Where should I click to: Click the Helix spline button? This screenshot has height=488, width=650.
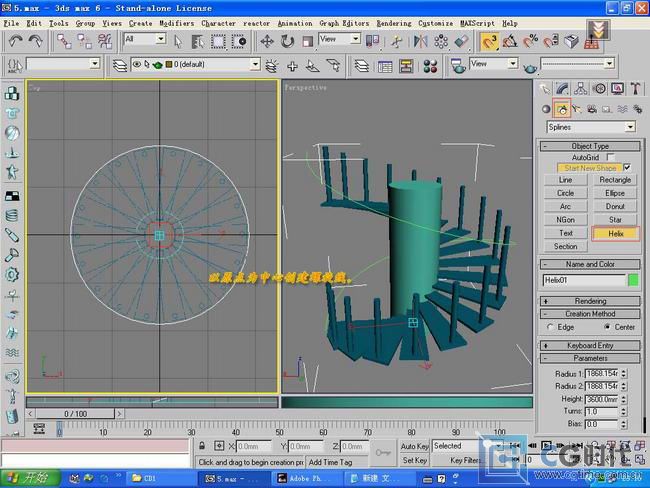(x=616, y=233)
